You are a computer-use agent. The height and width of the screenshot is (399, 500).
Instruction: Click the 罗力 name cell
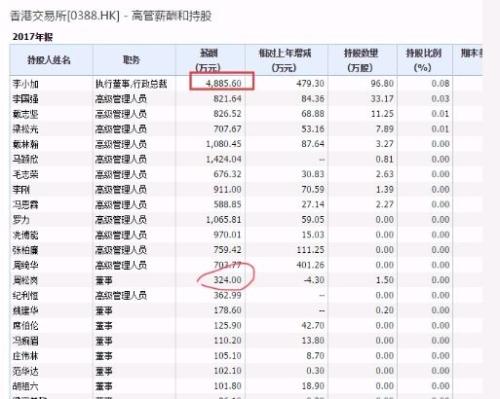pyautogui.click(x=21, y=220)
